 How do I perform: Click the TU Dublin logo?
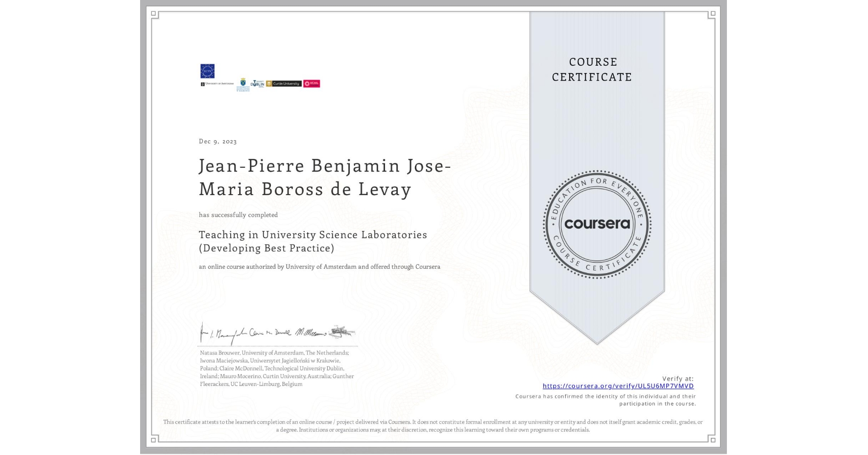tap(258, 84)
